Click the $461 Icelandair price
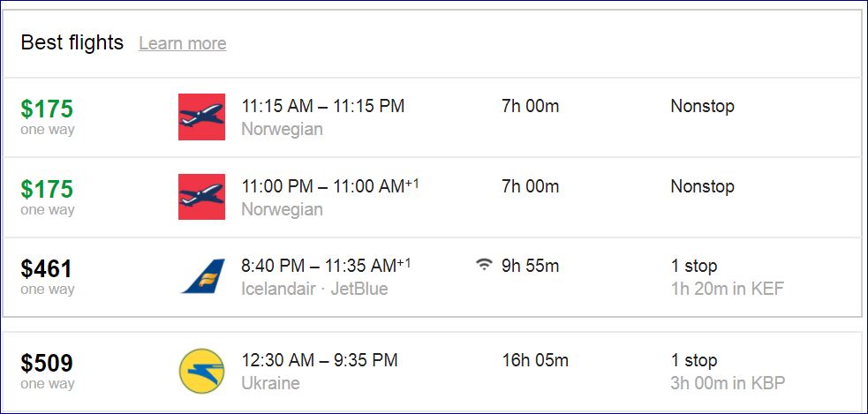Screen dimensions: 868x414 click(x=47, y=269)
